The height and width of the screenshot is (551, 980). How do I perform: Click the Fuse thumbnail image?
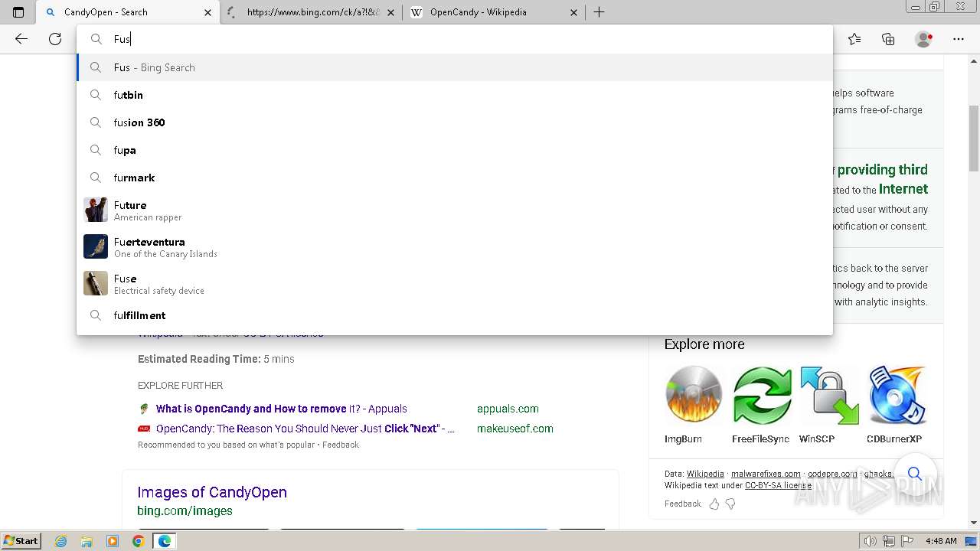coord(96,283)
